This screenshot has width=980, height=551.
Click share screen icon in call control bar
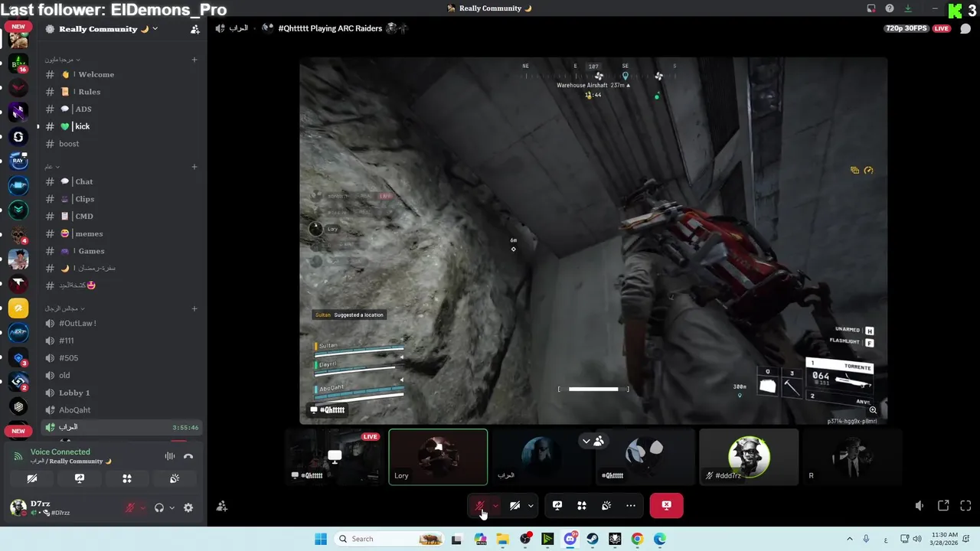pos(557,506)
